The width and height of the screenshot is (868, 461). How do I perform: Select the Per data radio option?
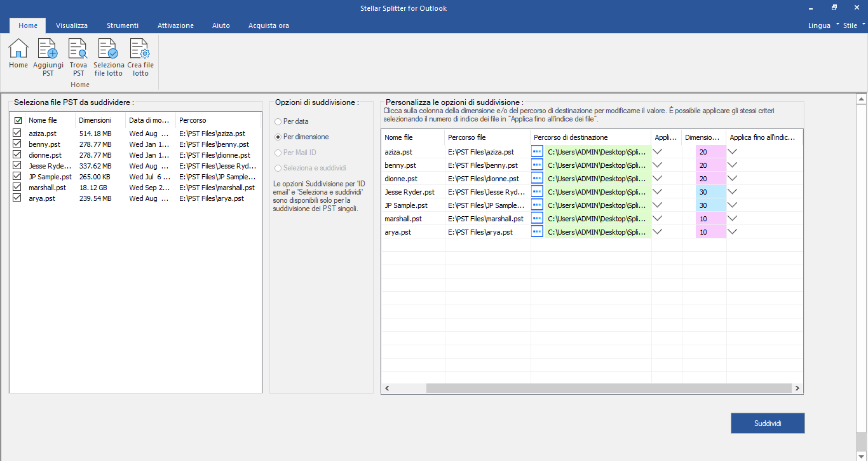278,121
